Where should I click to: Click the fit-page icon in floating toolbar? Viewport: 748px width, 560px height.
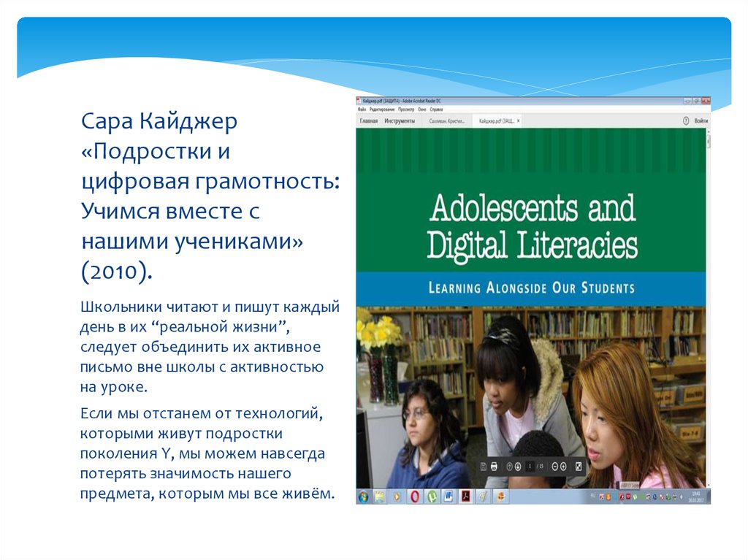(x=579, y=466)
